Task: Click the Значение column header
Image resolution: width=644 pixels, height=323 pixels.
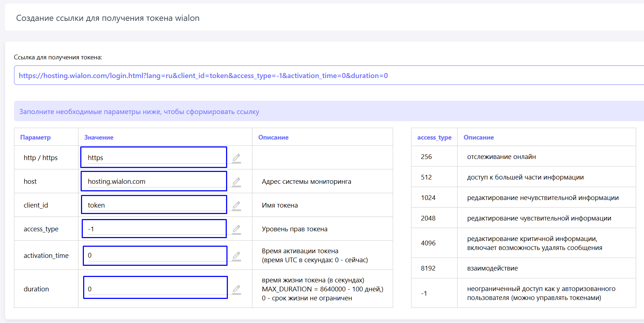Action: point(99,137)
